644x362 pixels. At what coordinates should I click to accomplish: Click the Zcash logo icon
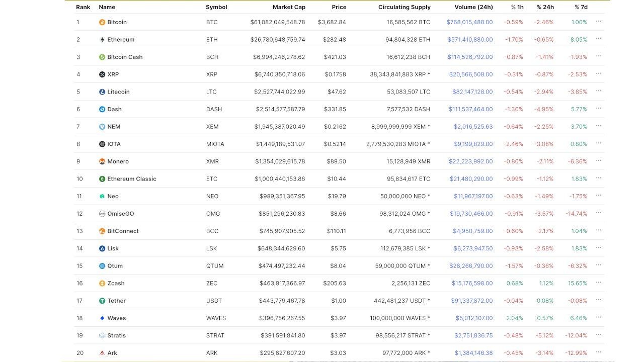(x=102, y=284)
